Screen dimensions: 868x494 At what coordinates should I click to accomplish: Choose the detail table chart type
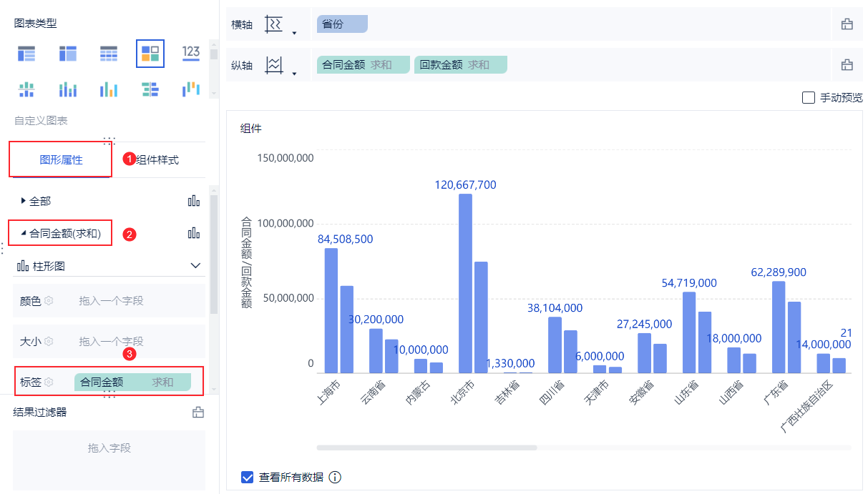click(x=109, y=53)
